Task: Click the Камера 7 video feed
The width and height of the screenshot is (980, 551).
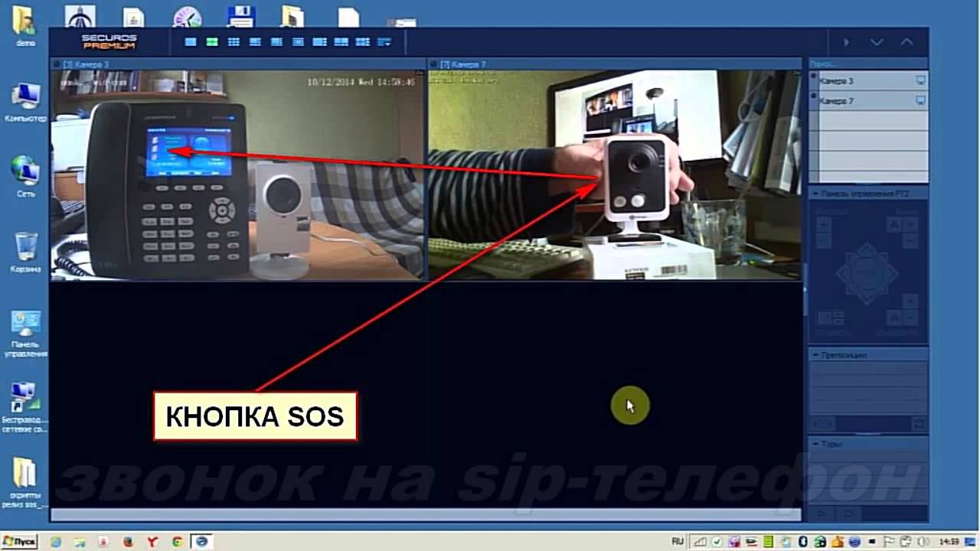Action: (614, 175)
